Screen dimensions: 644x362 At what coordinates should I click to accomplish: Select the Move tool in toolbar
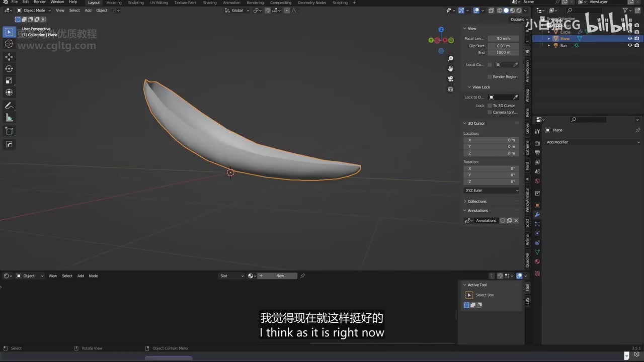point(9,57)
